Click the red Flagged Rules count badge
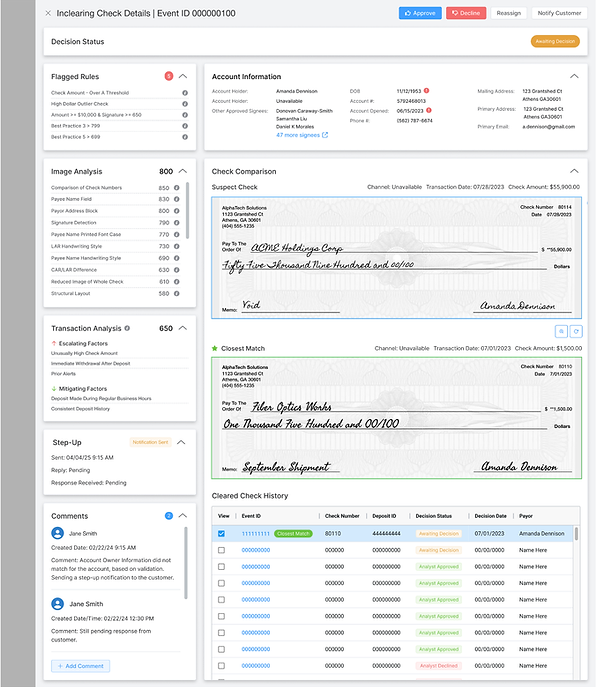596x687 pixels. pos(169,76)
